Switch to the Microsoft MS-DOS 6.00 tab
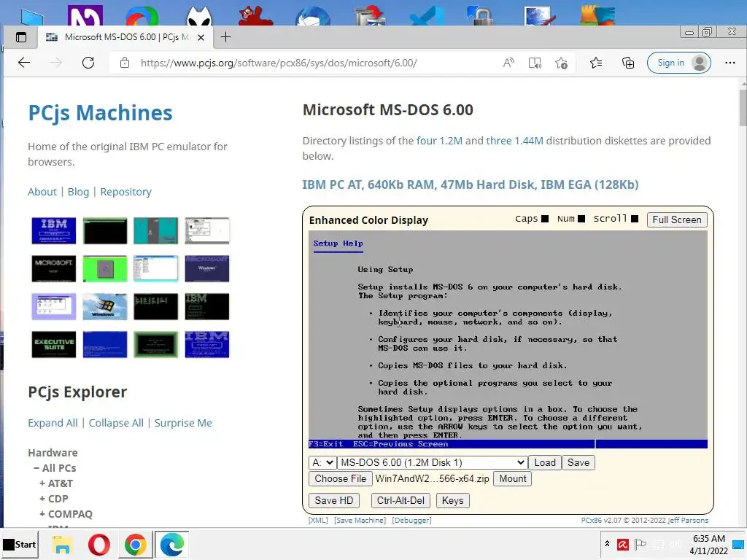 coord(125,37)
